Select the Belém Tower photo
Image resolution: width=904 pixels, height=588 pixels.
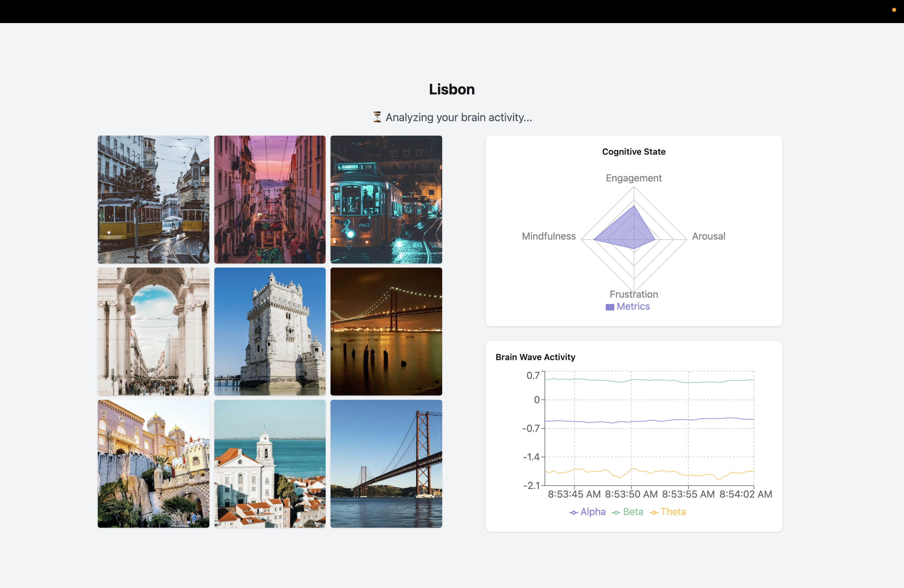[x=270, y=331]
